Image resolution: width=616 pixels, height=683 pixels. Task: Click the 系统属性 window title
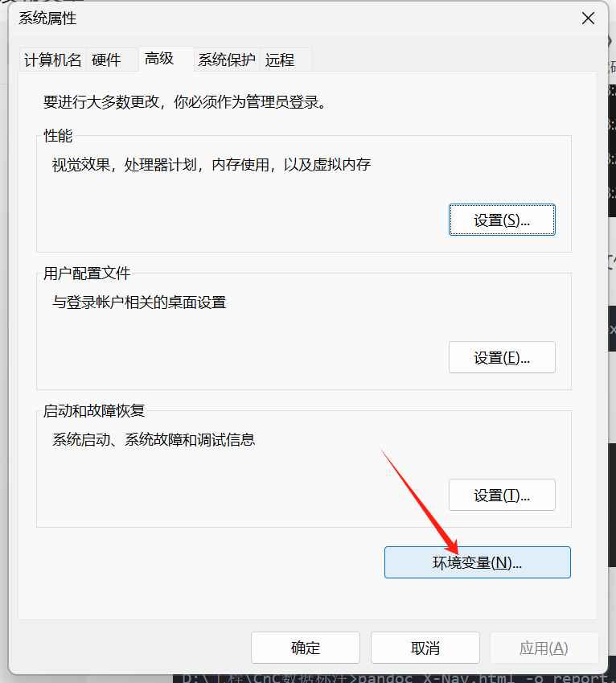[x=48, y=19]
